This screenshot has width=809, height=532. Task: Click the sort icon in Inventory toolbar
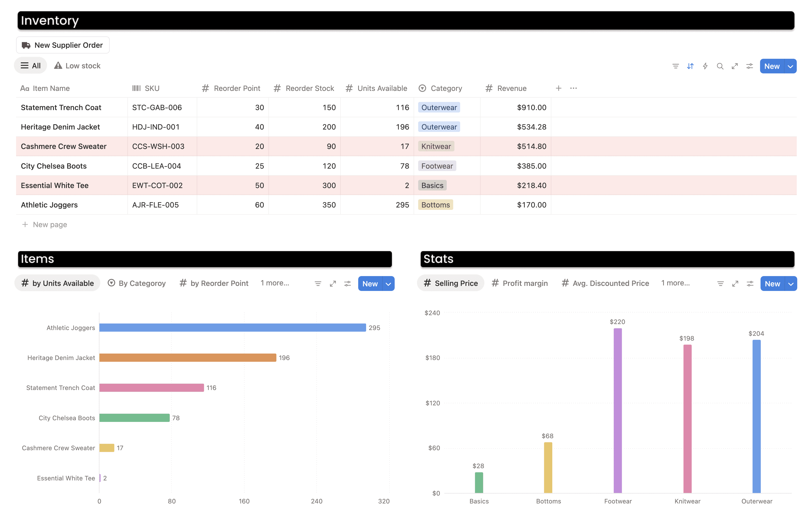[x=690, y=66]
